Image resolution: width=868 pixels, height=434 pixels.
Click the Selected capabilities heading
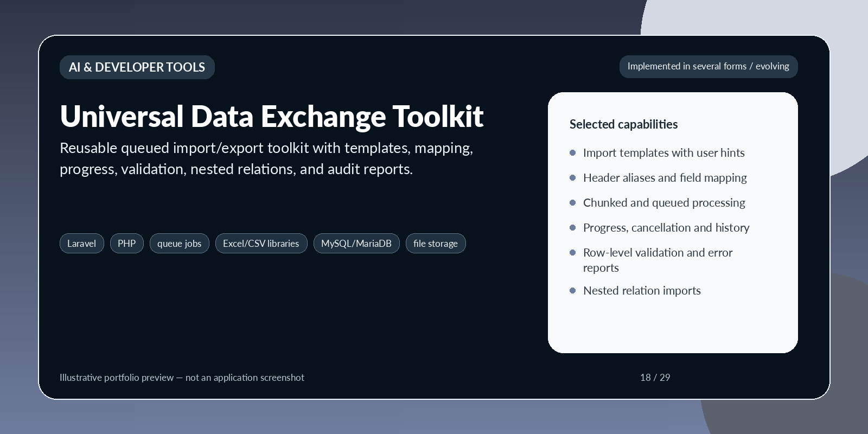(623, 124)
